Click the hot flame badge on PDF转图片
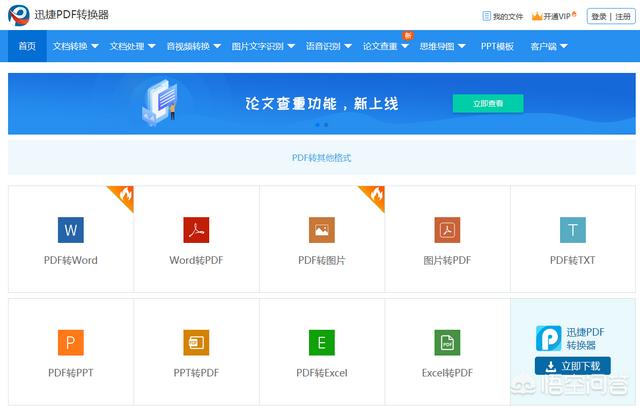The height and width of the screenshot is (407, 640). click(375, 196)
